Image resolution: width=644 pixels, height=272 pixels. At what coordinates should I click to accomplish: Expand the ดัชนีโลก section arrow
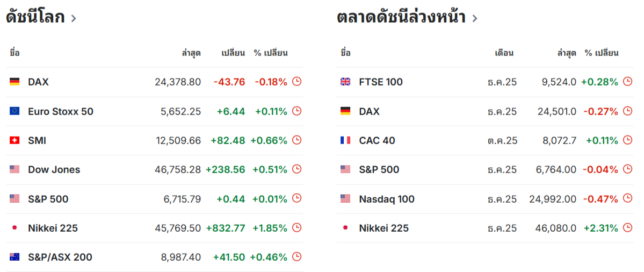pos(74,18)
